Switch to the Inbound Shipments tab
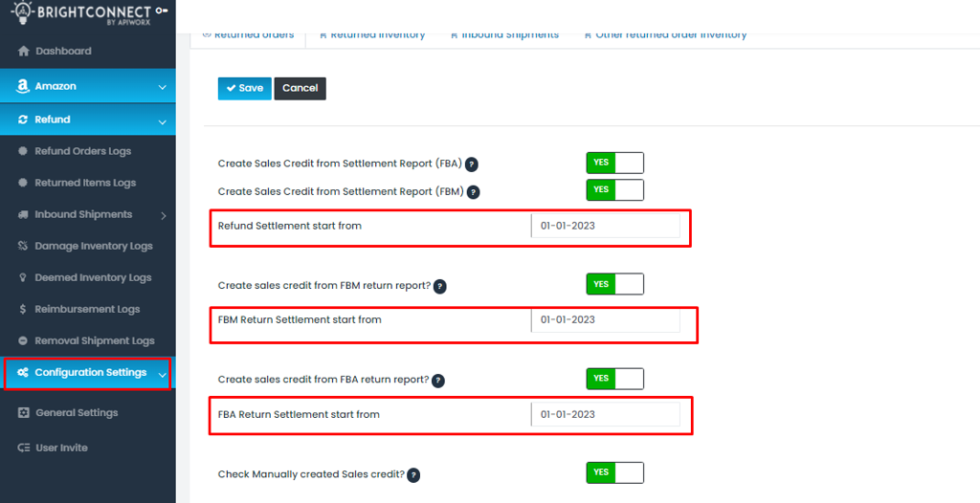The width and height of the screenshot is (980, 503). [504, 35]
